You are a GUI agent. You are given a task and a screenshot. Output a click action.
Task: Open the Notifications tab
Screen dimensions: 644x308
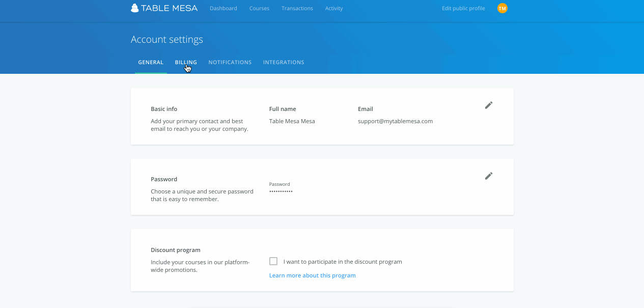[230, 62]
